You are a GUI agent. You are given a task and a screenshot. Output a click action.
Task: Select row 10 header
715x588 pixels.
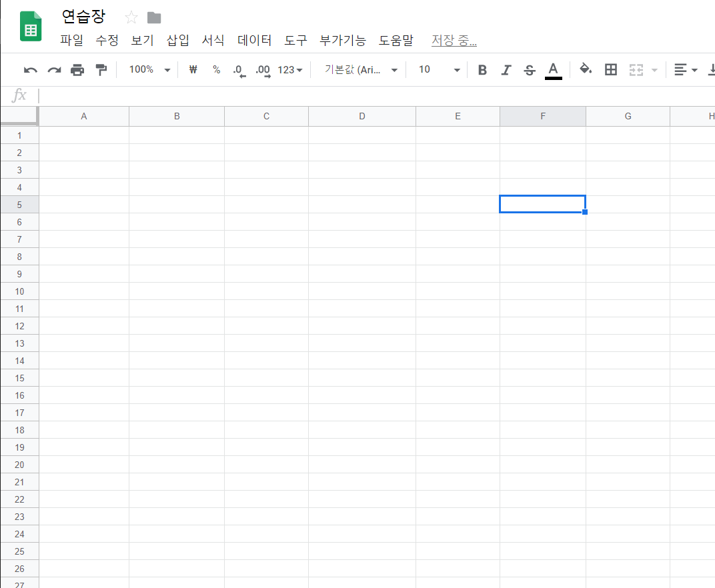click(x=19, y=291)
